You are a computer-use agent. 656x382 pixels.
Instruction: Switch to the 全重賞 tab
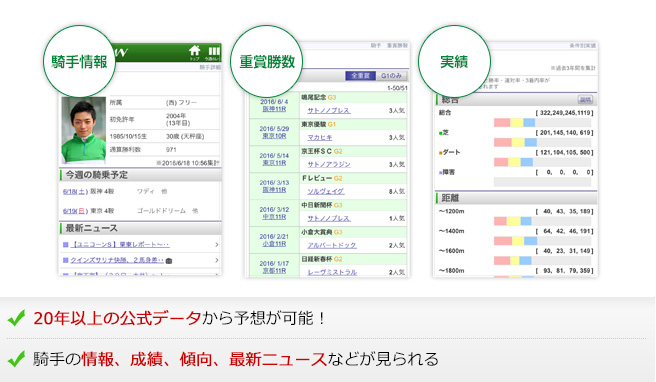tap(360, 76)
